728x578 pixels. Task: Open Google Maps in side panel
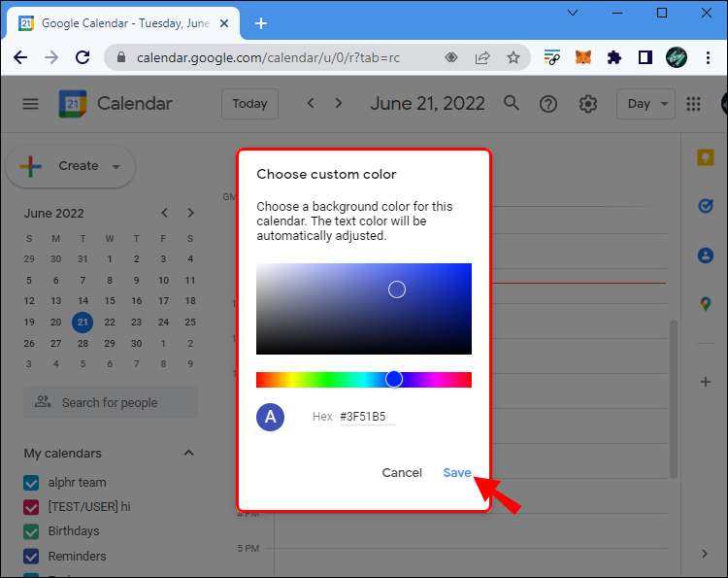pyautogui.click(x=706, y=304)
